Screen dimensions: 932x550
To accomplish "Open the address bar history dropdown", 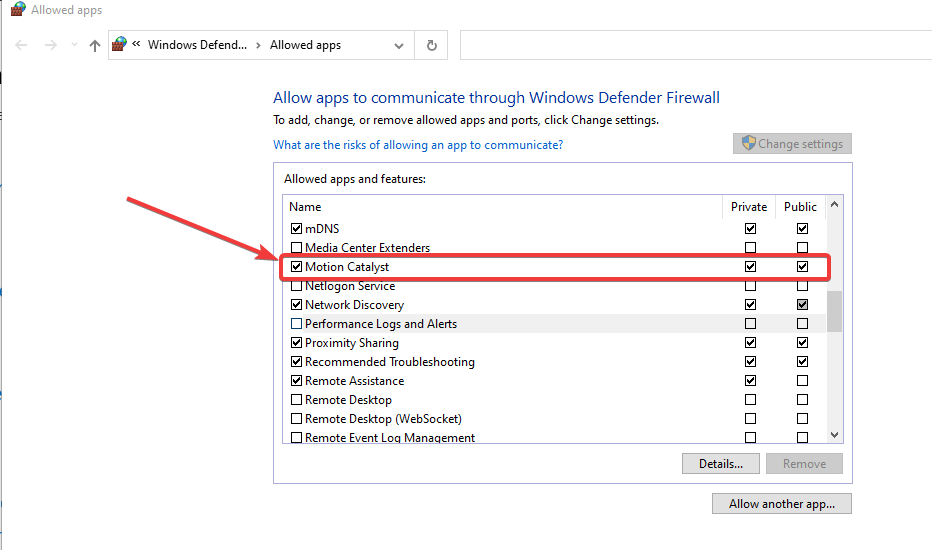I will tap(399, 46).
